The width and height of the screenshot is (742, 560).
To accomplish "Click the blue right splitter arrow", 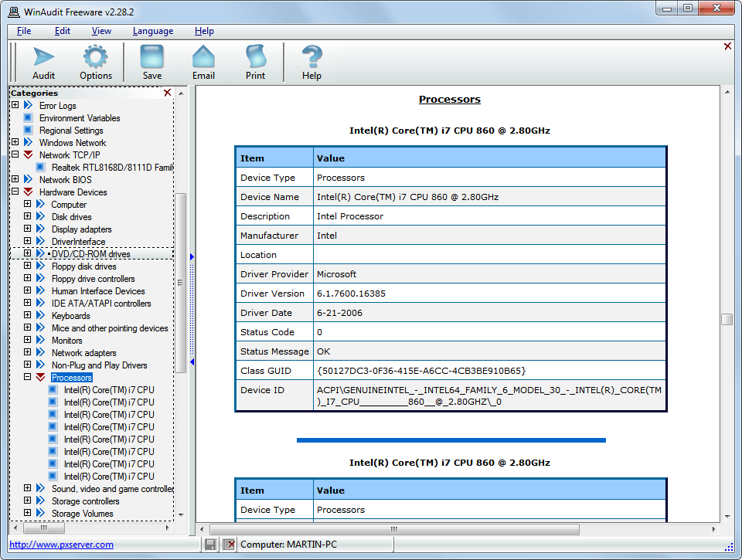I will [192, 256].
